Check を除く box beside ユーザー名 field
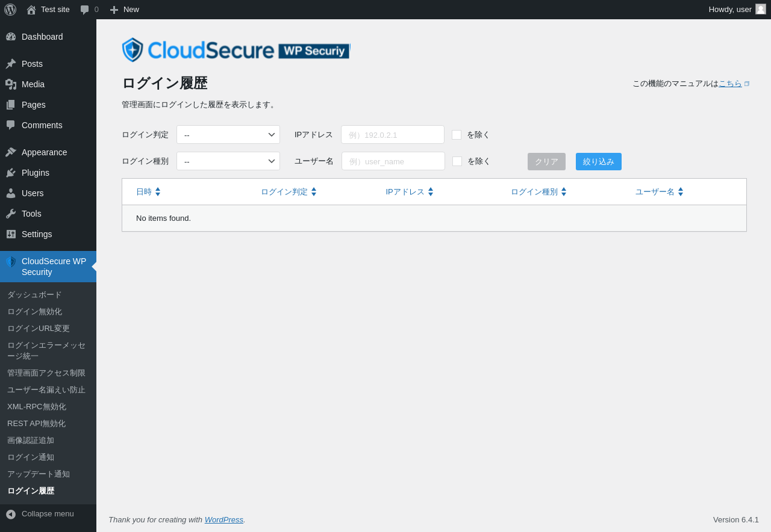 [x=457, y=161]
